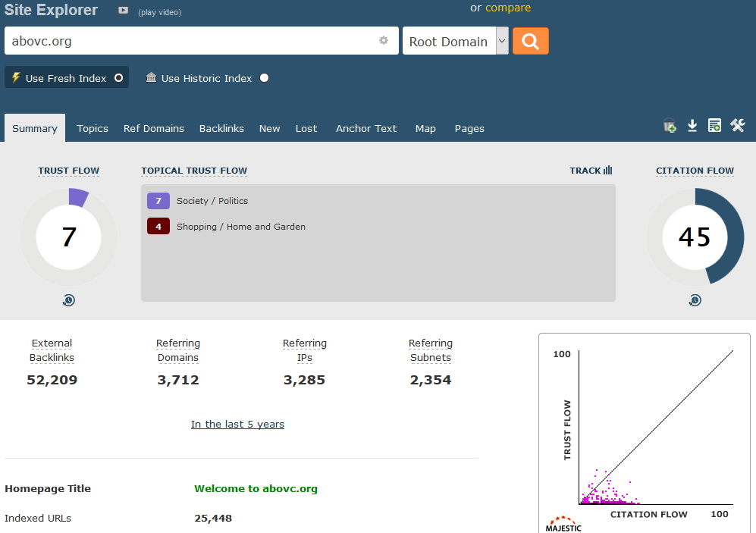756x533 pixels.
Task: Click the compare link
Action: pyautogui.click(x=508, y=8)
